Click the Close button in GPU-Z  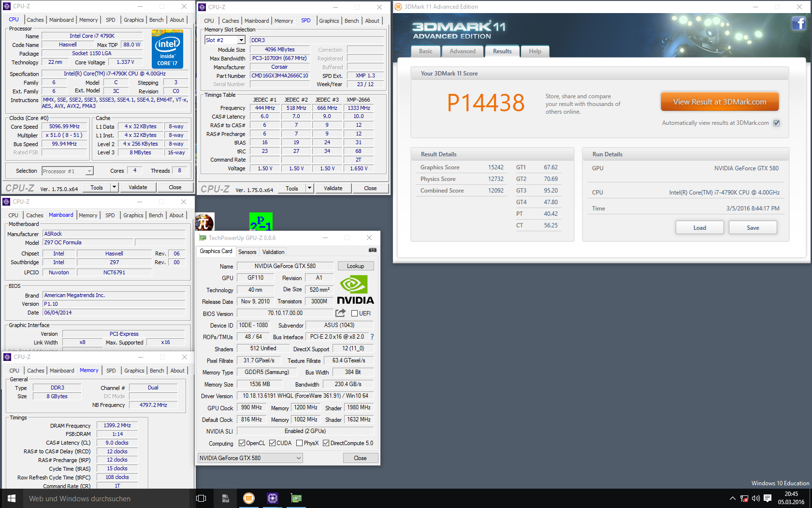pos(360,458)
